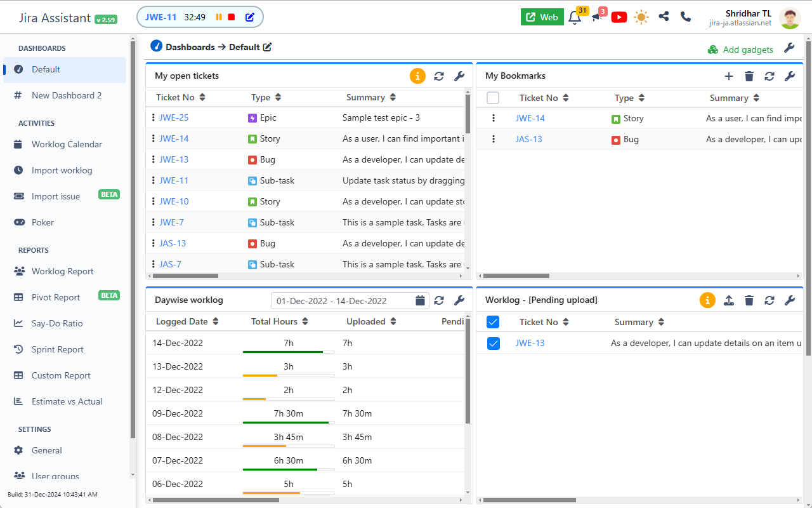The height and width of the screenshot is (508, 812).
Task: Open Daywise worklog settings wrench
Action: [459, 300]
